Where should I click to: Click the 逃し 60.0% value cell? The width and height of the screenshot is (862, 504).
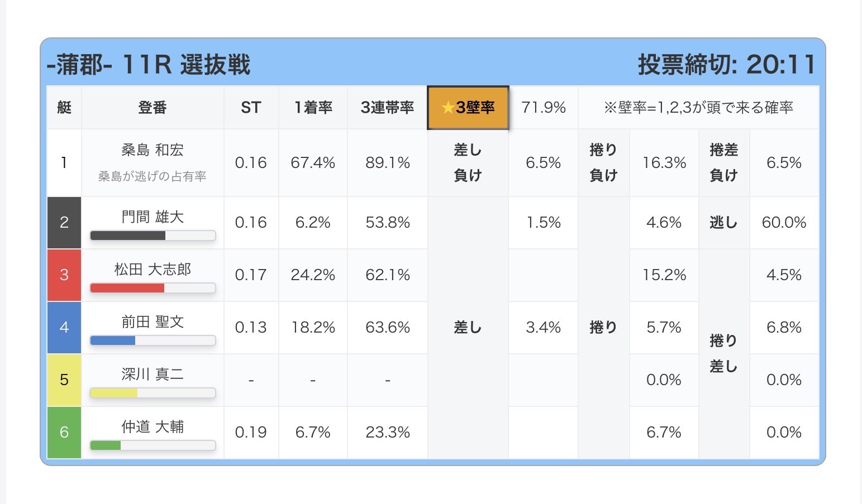(784, 223)
